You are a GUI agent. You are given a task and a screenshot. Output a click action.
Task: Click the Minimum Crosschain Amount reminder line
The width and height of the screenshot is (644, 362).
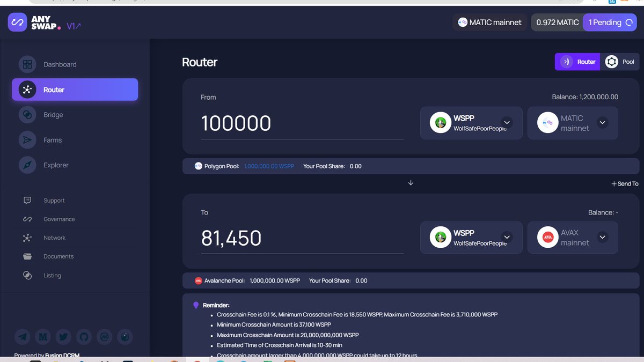(x=274, y=324)
